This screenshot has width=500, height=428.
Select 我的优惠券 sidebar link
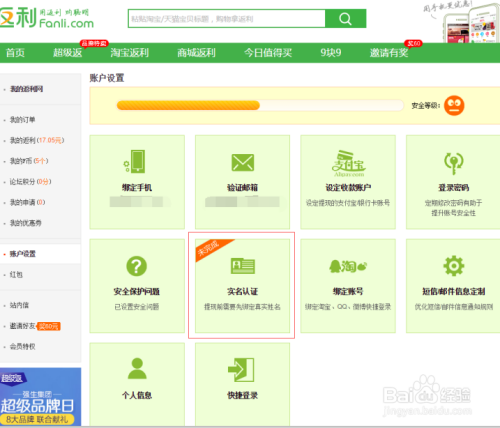(25, 223)
